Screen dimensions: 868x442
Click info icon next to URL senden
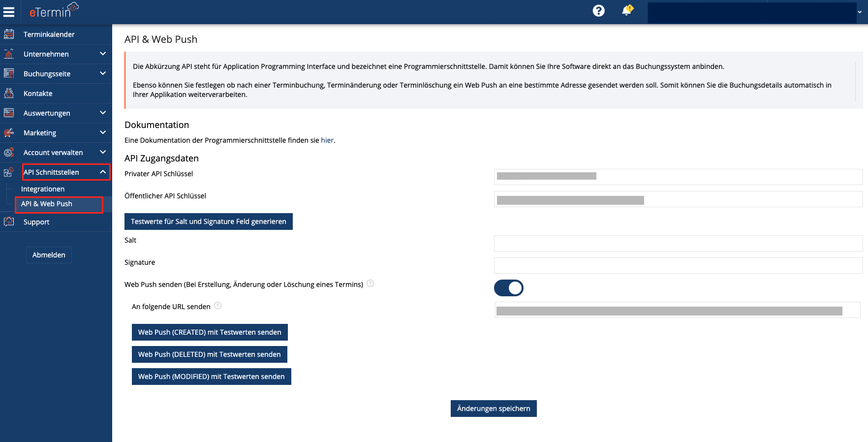(218, 306)
